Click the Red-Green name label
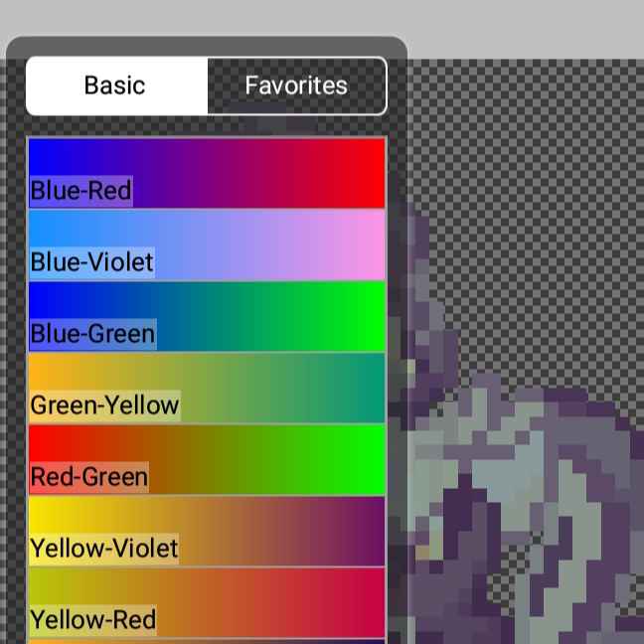 point(88,477)
